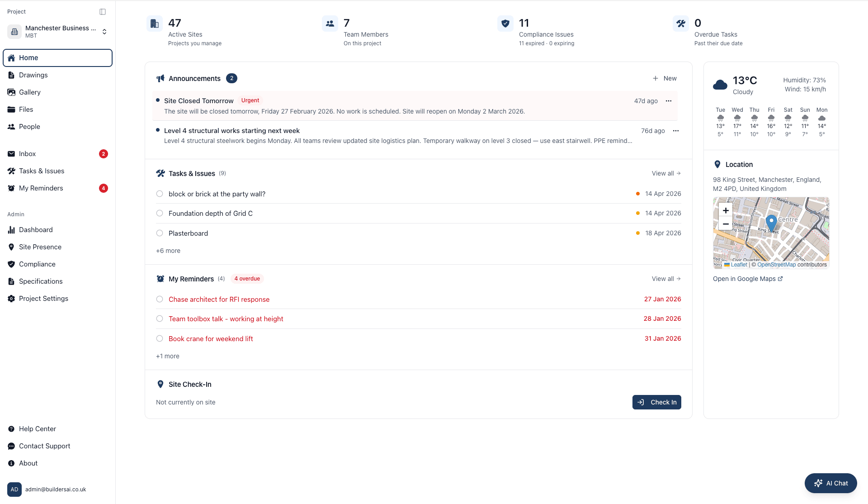Image resolution: width=868 pixels, height=504 pixels.
Task: Open the Manchester Business project switcher
Action: [x=58, y=32]
